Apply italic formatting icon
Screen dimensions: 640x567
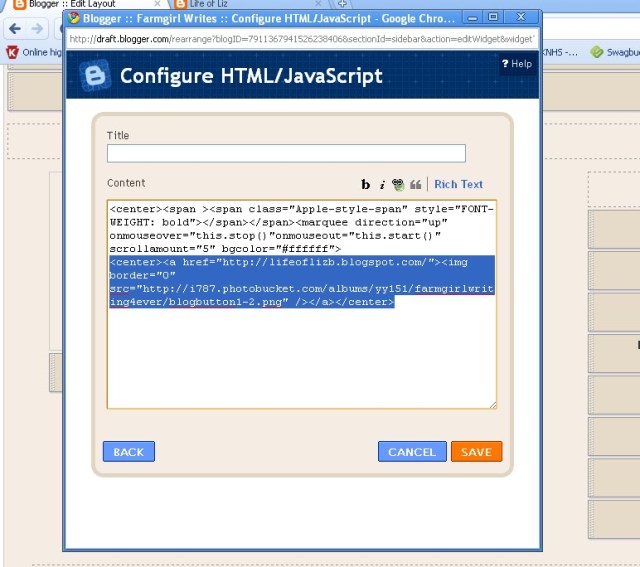(381, 185)
